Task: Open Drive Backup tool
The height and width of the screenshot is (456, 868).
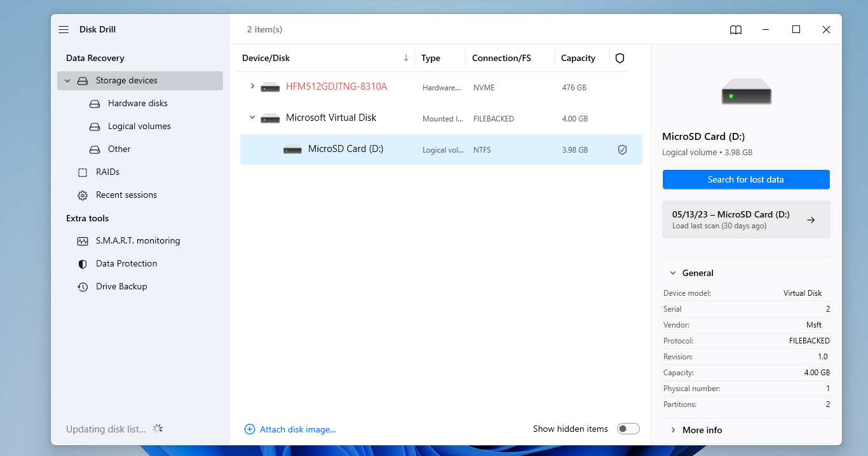Action: (121, 287)
